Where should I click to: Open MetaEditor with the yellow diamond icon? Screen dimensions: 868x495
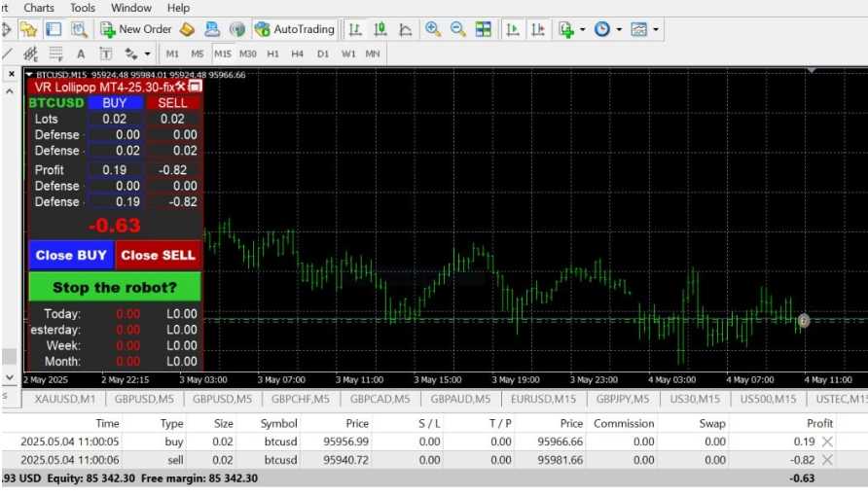pos(187,29)
